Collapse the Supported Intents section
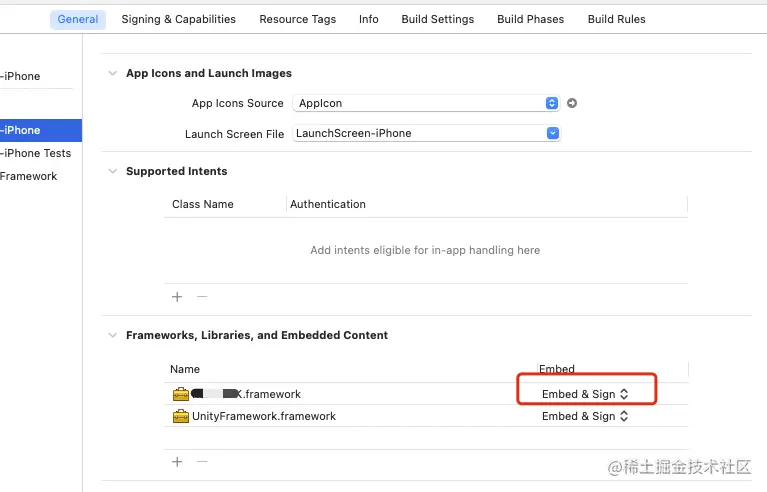Image resolution: width=767 pixels, height=492 pixels. 111,171
